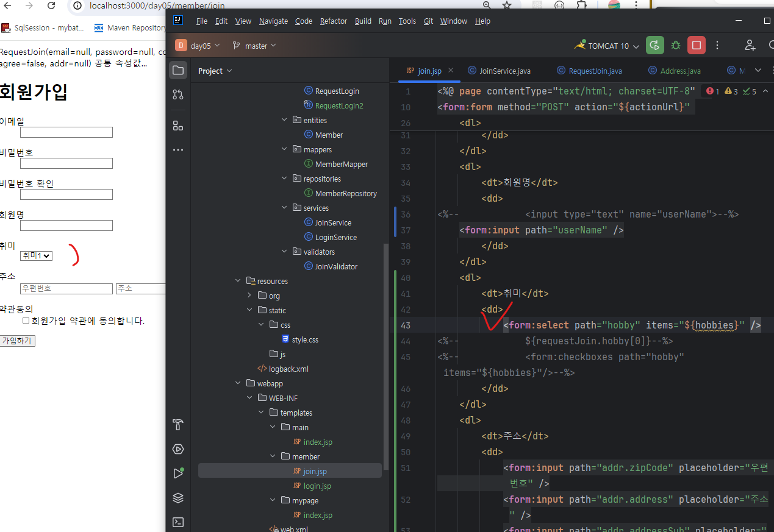
Task: Open the day05 project dropdown
Action: pyautogui.click(x=198, y=46)
